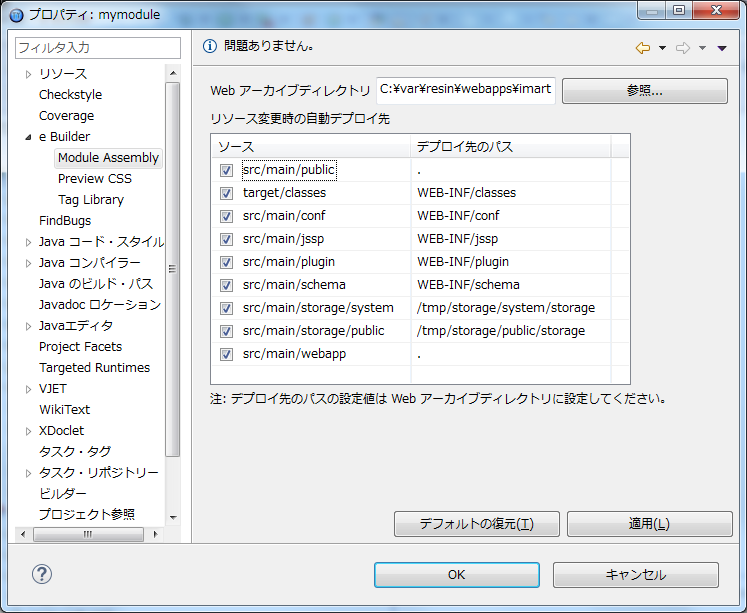Uncheck the src/main/jssp checkbox

pos(226,239)
